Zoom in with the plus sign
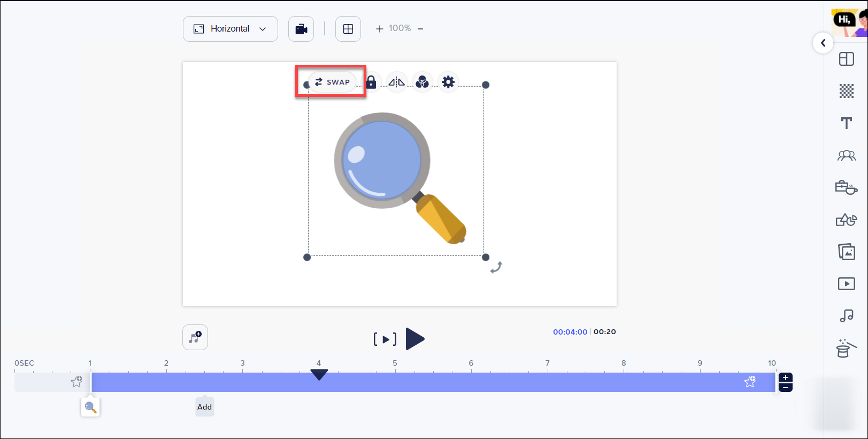Viewport: 868px width, 439px height. coord(380,29)
